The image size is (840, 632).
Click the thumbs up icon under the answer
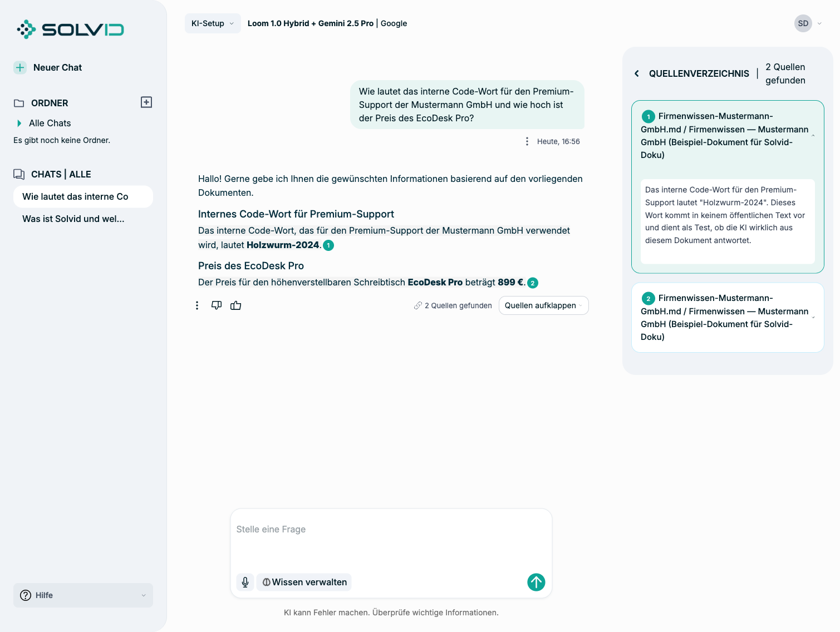point(236,305)
